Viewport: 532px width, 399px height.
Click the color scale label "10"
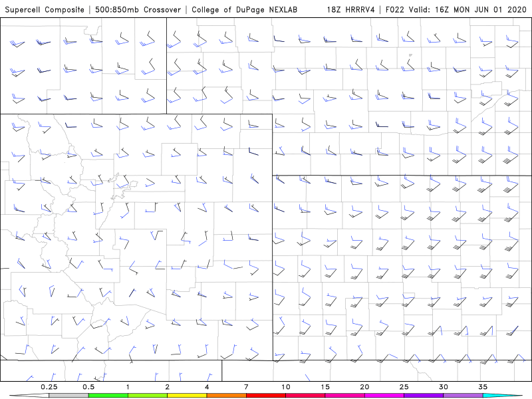(286, 387)
